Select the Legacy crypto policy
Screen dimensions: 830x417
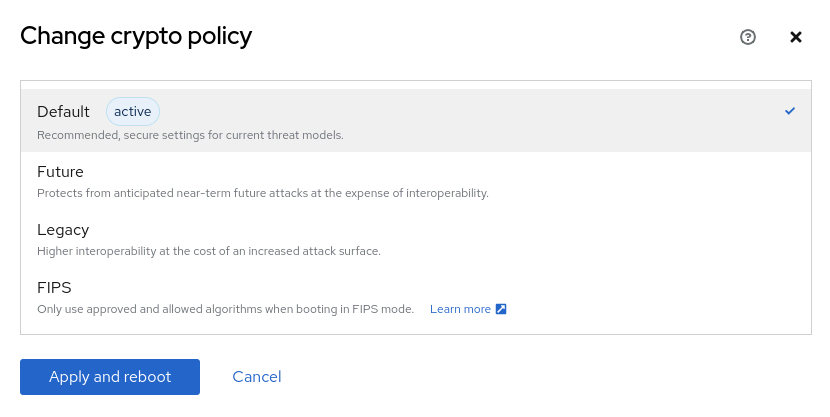pos(63,229)
